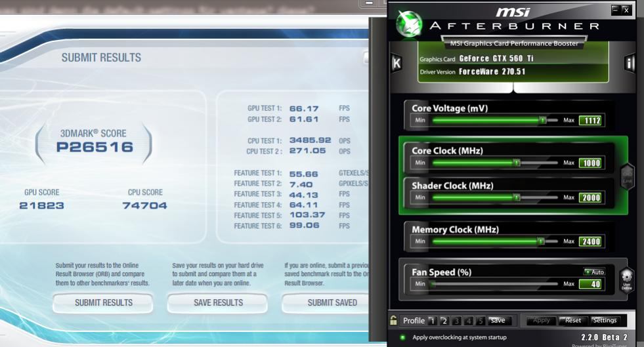Screen dimensions: 644x347
Task: Select profile slot 2
Action: click(x=444, y=321)
